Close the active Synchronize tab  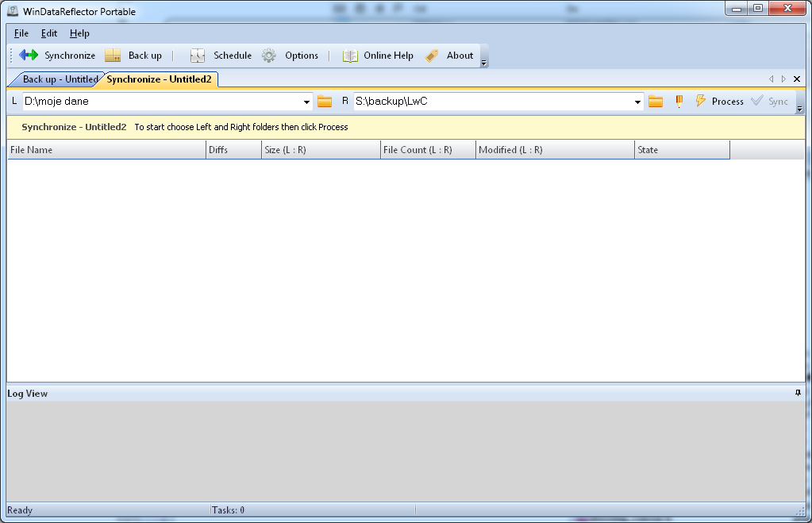click(797, 79)
